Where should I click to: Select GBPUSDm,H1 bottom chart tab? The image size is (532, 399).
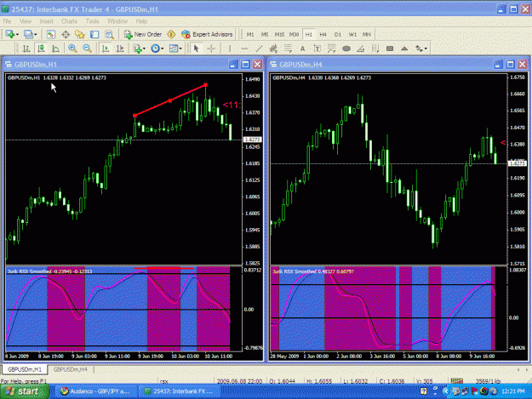point(25,369)
